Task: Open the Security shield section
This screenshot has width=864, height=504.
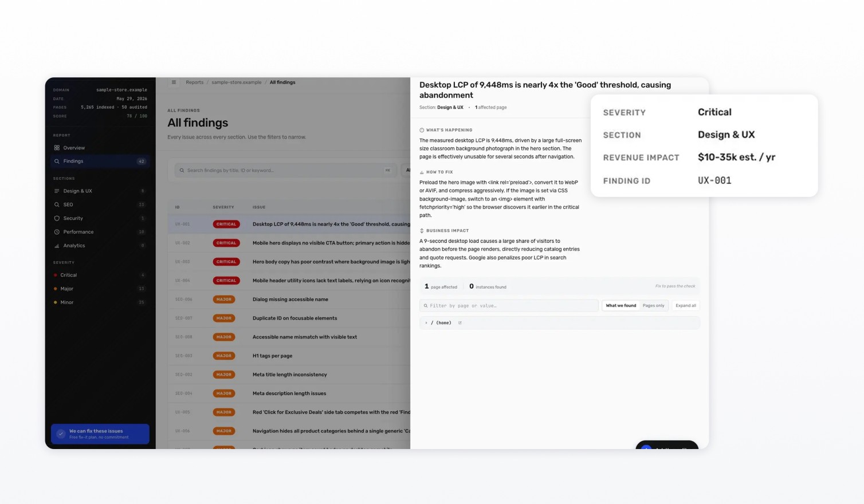Action: [x=100, y=218]
